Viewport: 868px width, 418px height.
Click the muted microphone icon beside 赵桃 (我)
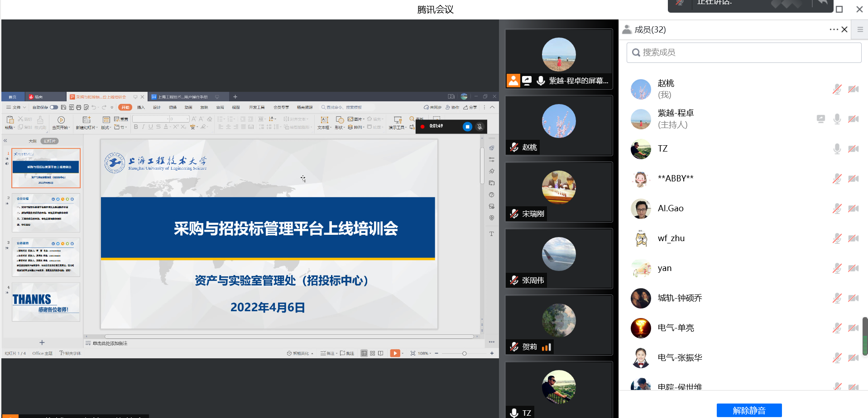tap(837, 89)
